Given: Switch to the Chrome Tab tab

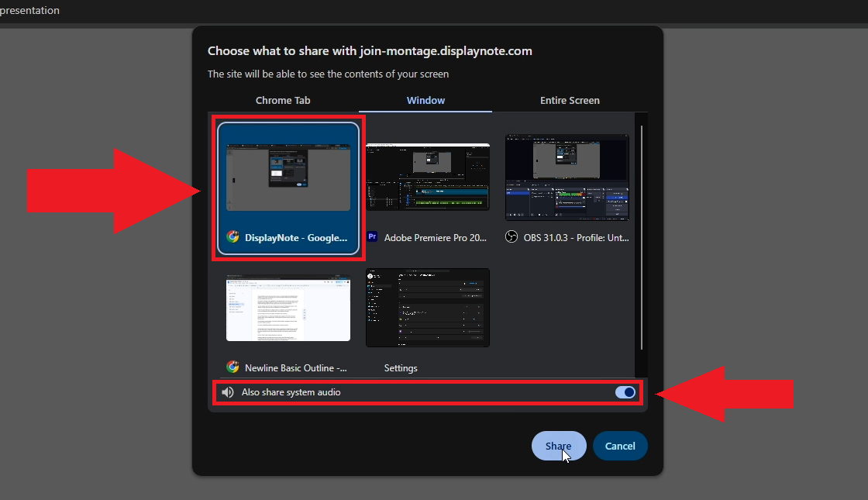Looking at the screenshot, I should [283, 100].
